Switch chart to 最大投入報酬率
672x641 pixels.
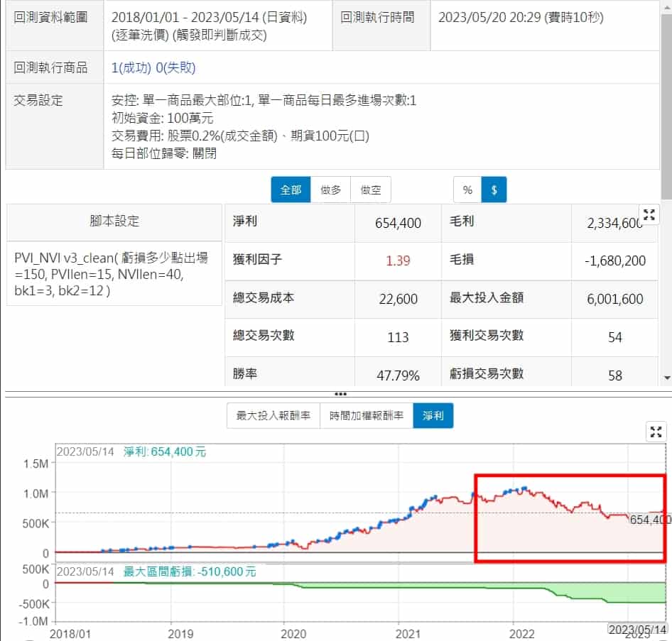(273, 416)
